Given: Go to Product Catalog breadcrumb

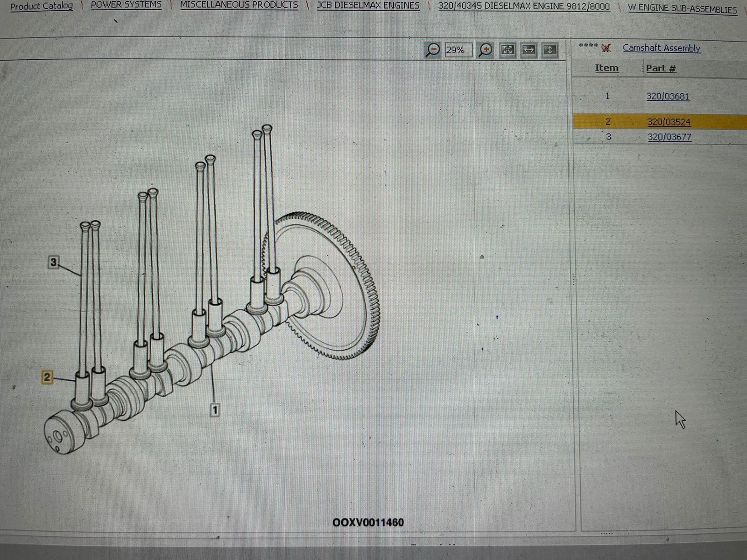Looking at the screenshot, I should 42,7.
